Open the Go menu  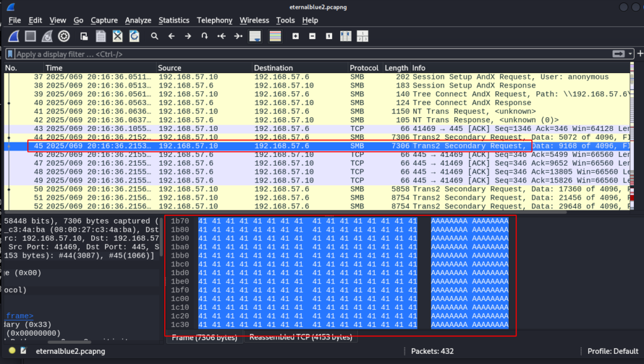click(78, 20)
